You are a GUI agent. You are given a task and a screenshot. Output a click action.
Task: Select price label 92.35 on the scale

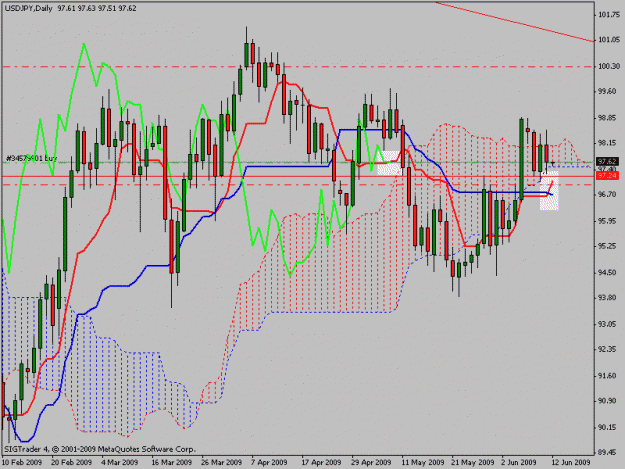pos(609,349)
